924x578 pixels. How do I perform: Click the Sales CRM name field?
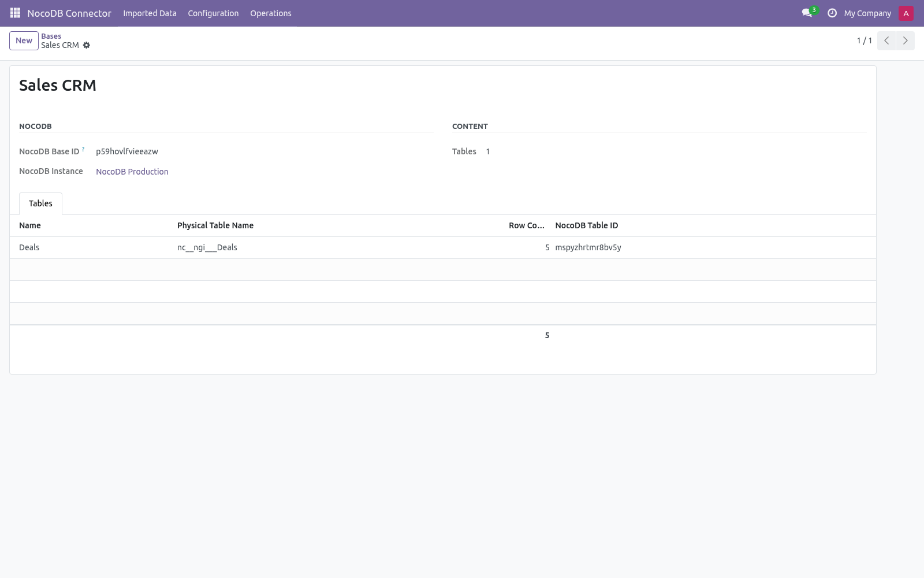point(58,85)
